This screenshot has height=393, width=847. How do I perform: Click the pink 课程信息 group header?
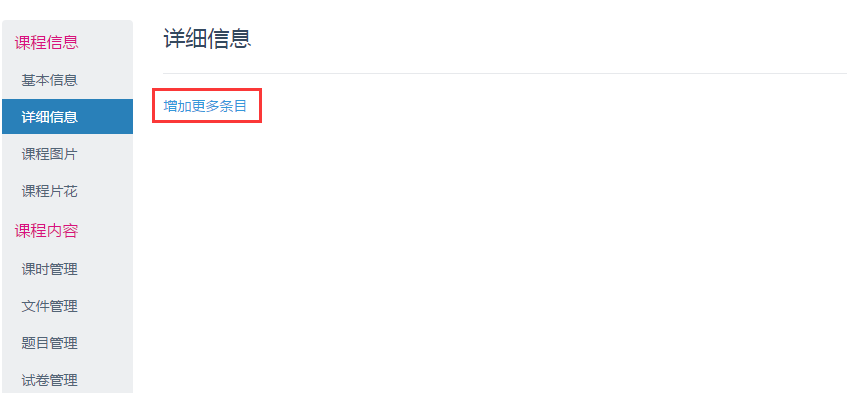point(46,43)
